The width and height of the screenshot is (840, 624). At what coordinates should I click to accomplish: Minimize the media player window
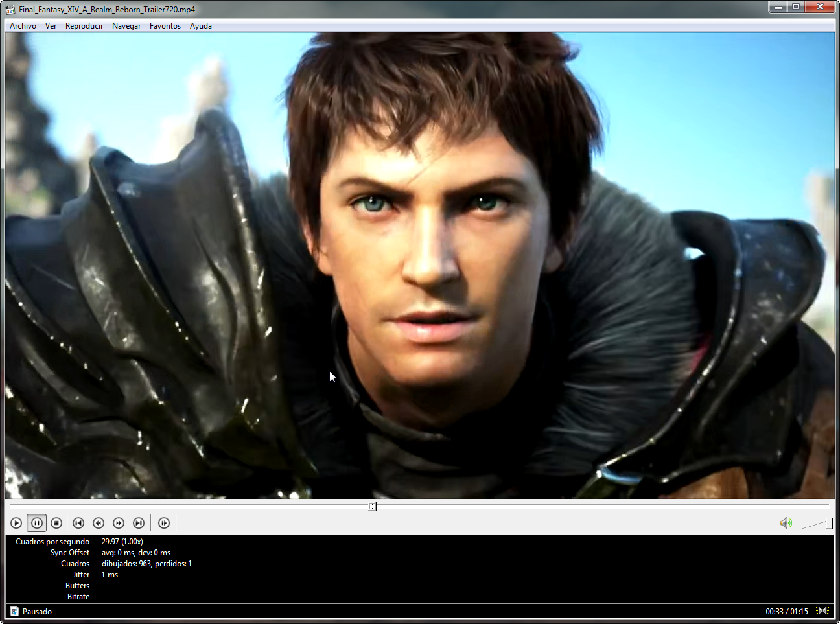click(x=778, y=6)
